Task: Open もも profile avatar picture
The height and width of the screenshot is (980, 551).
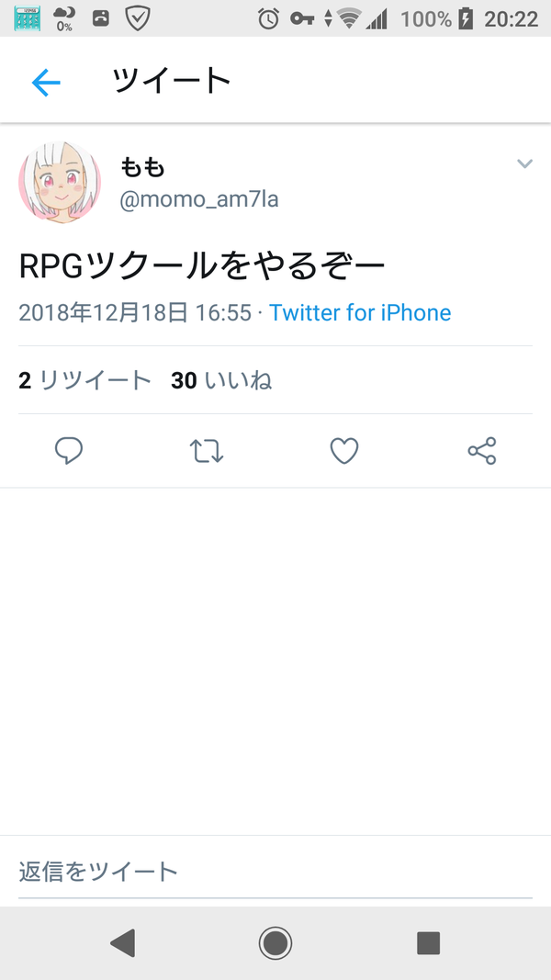Action: (60, 182)
